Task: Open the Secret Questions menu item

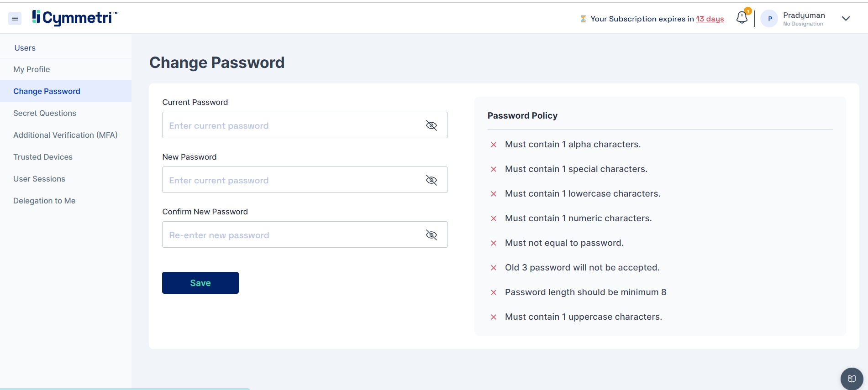Action: (x=45, y=113)
